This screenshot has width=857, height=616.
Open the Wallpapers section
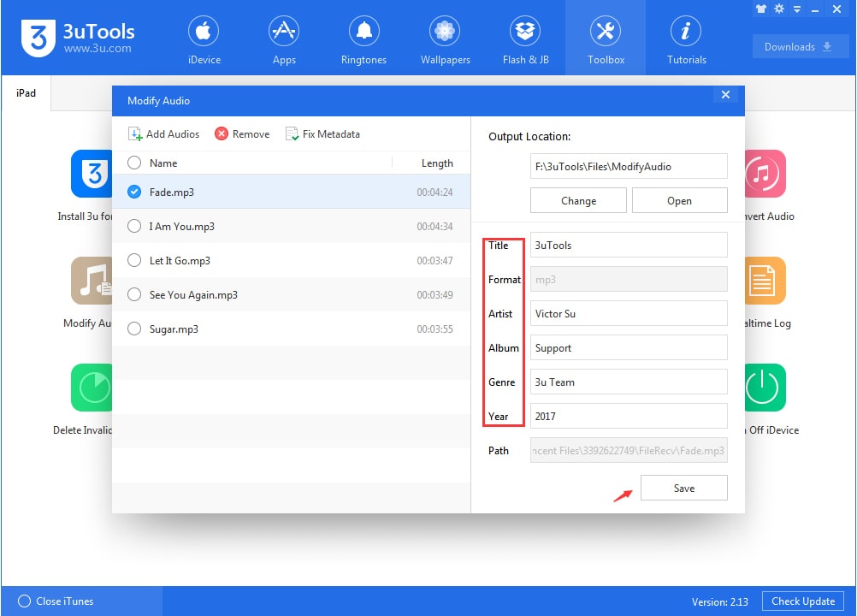point(444,38)
